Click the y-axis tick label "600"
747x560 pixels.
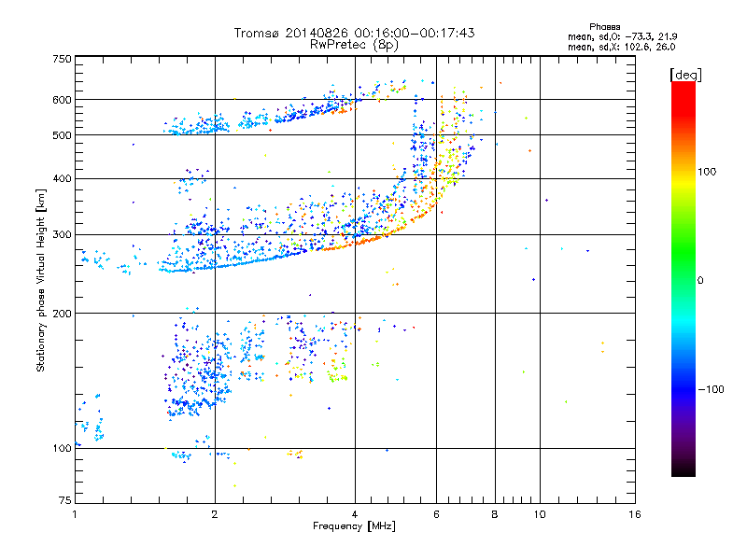[x=62, y=100]
